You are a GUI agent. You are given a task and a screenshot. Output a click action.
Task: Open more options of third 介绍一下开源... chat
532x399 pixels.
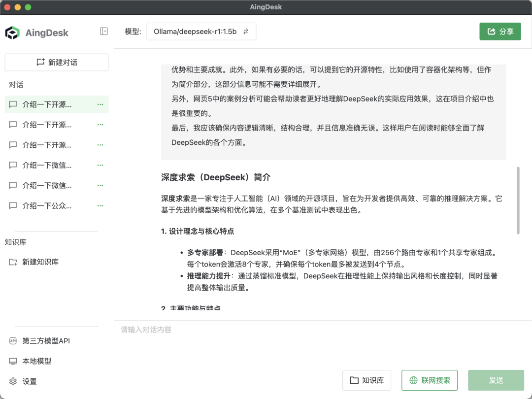pos(100,145)
